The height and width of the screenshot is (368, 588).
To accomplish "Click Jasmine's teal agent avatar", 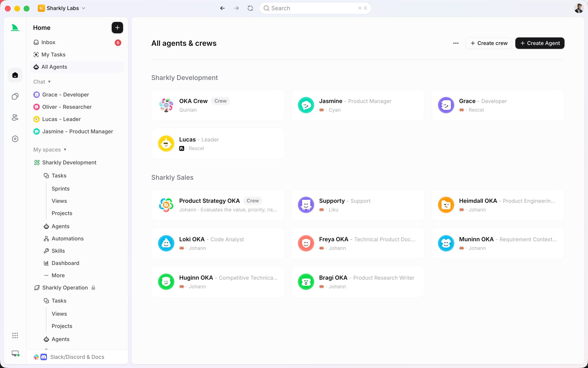I will (306, 105).
